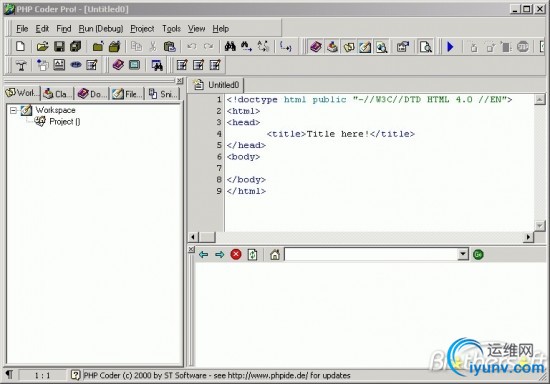Viewport: 550px width, 384px height.
Task: Click the undo arrow icon
Action: click(192, 46)
